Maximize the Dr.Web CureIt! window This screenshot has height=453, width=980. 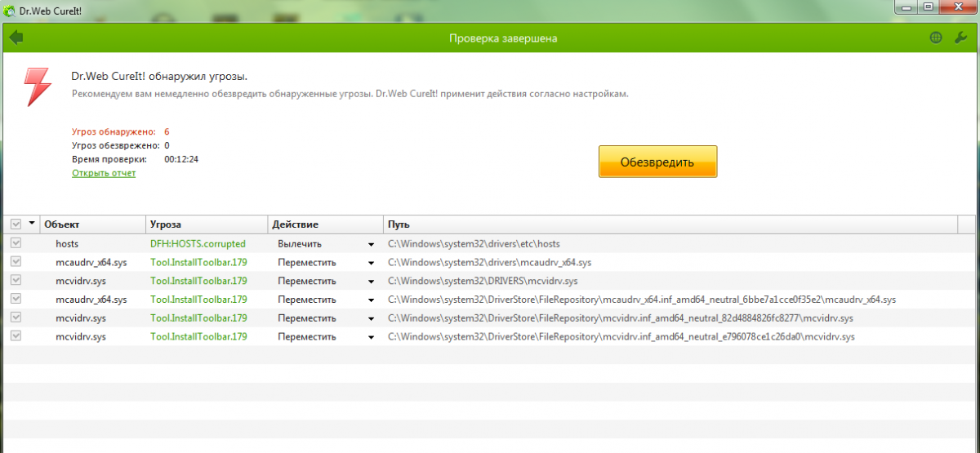pyautogui.click(x=928, y=7)
